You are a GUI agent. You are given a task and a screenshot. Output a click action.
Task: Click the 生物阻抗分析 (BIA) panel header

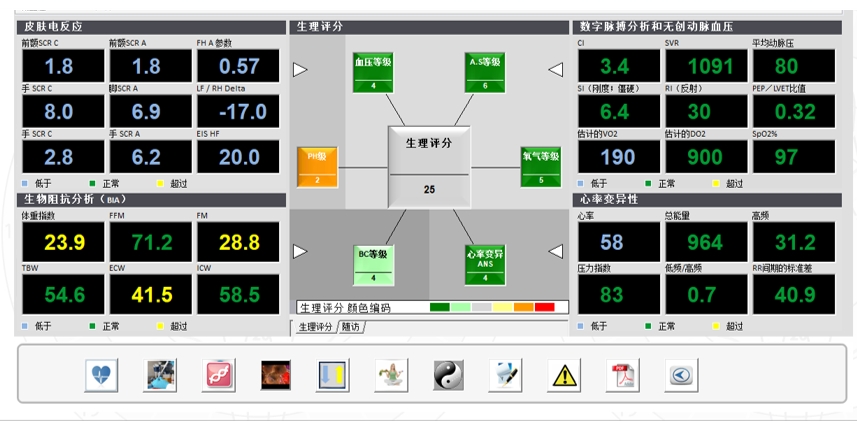pyautogui.click(x=151, y=200)
